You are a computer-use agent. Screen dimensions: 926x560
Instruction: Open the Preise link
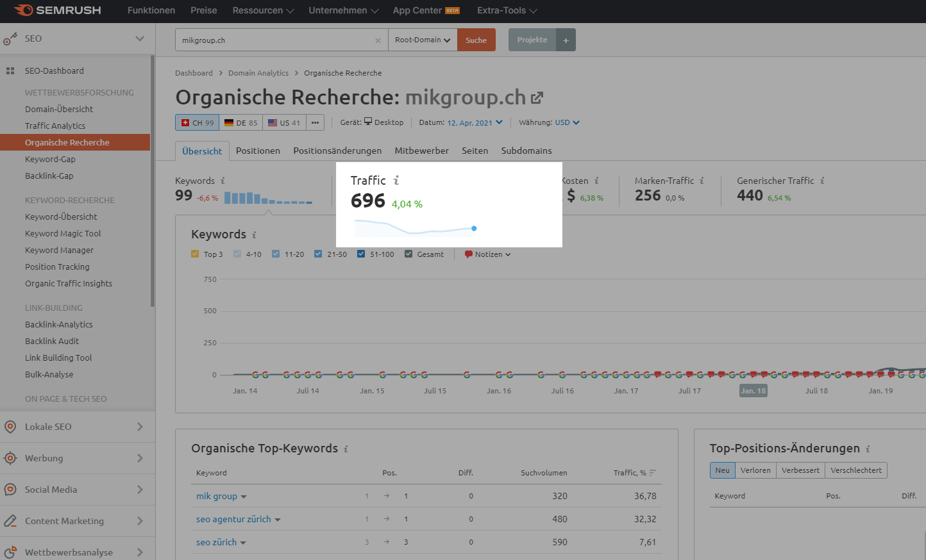(204, 10)
